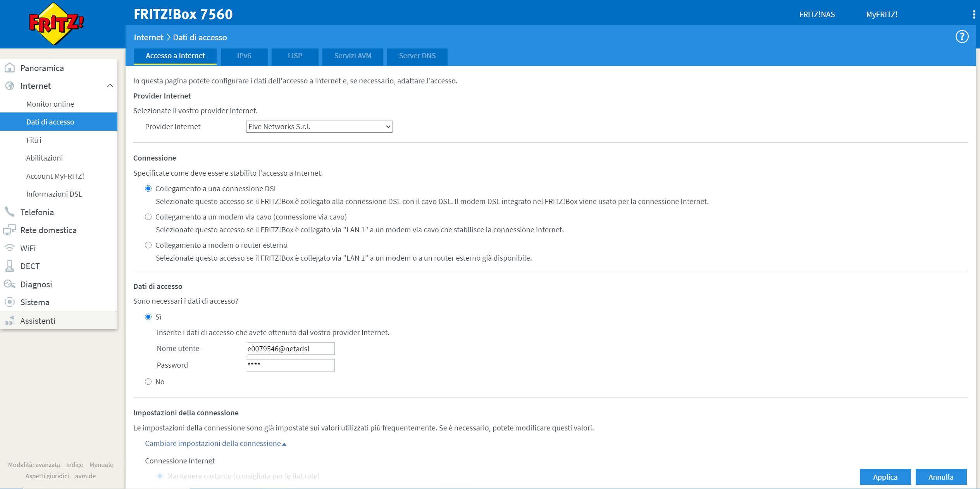The image size is (980, 489).
Task: Click the Rete domestica network icon
Action: tap(10, 230)
